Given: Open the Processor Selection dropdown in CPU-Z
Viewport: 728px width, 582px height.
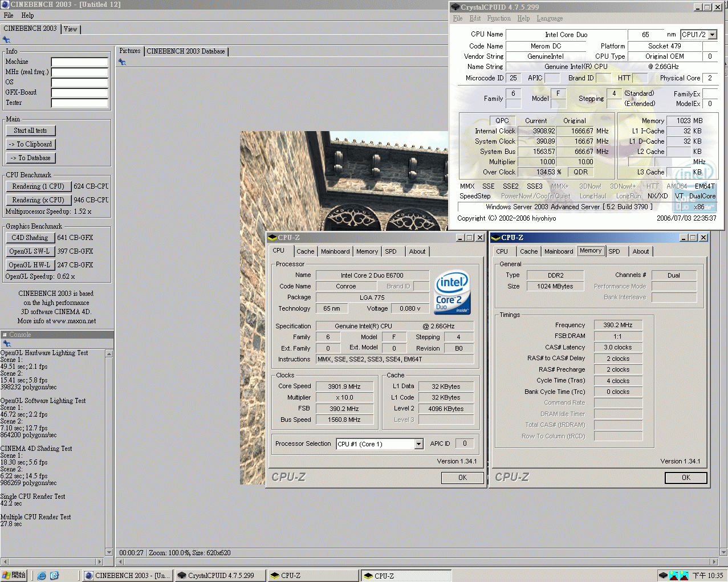Looking at the screenshot, I should coord(418,444).
